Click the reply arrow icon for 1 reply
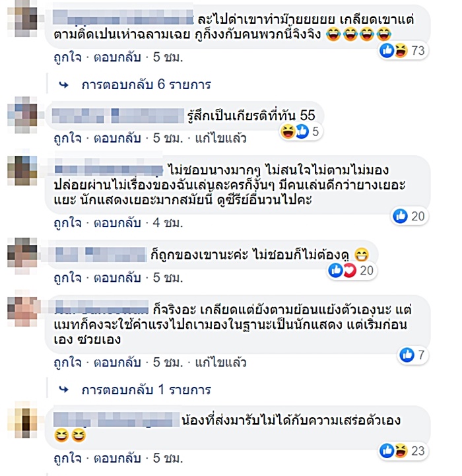This screenshot has height=476, width=462. click(64, 390)
